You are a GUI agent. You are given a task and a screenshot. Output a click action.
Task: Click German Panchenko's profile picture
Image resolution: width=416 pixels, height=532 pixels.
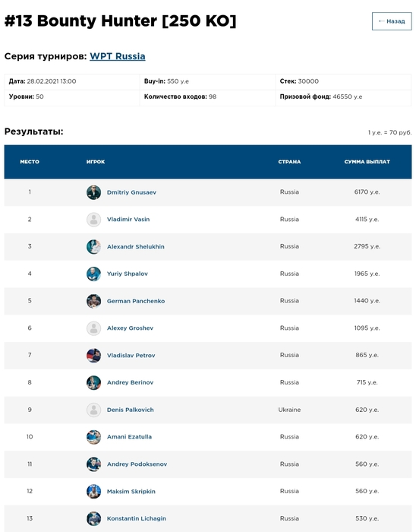click(94, 301)
